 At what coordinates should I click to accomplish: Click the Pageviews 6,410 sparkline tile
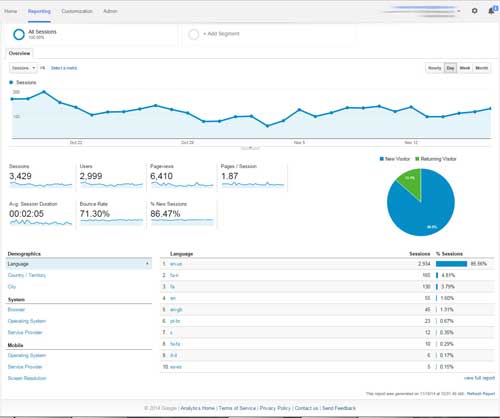[182, 177]
